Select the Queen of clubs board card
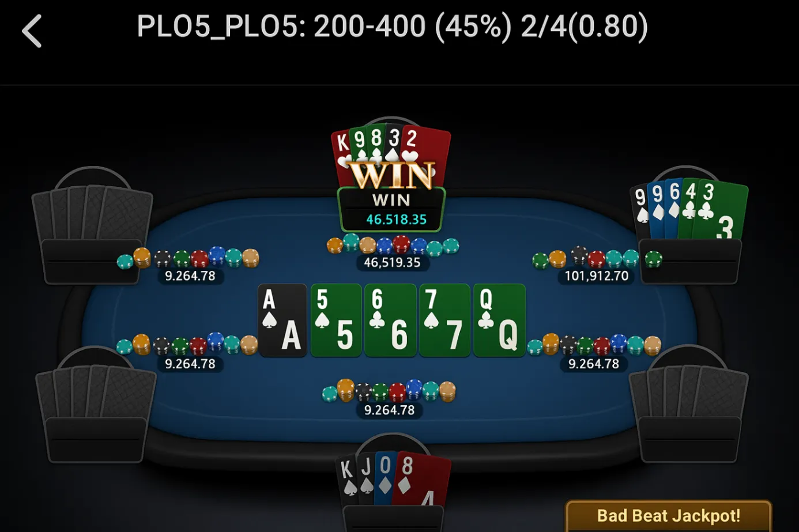The image size is (799, 532). click(499, 320)
